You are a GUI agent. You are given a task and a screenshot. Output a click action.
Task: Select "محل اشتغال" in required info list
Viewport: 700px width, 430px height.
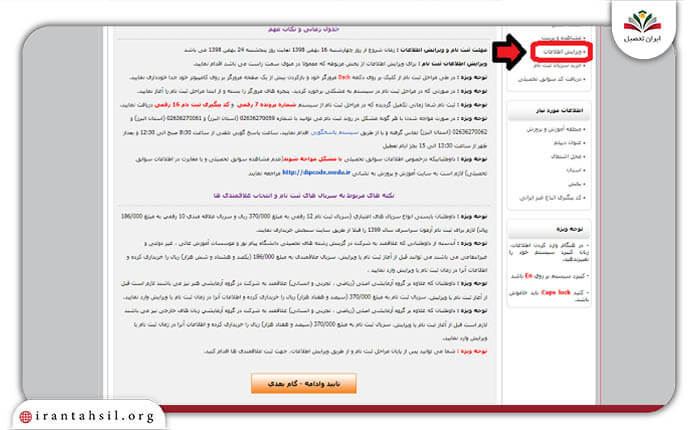(x=568, y=157)
